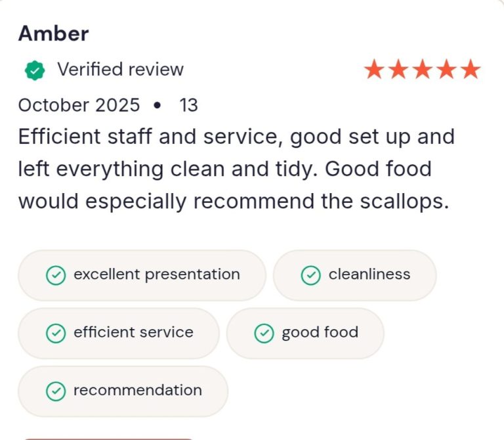This screenshot has height=440, width=504.
Task: Select the third rating star
Action: (x=423, y=70)
